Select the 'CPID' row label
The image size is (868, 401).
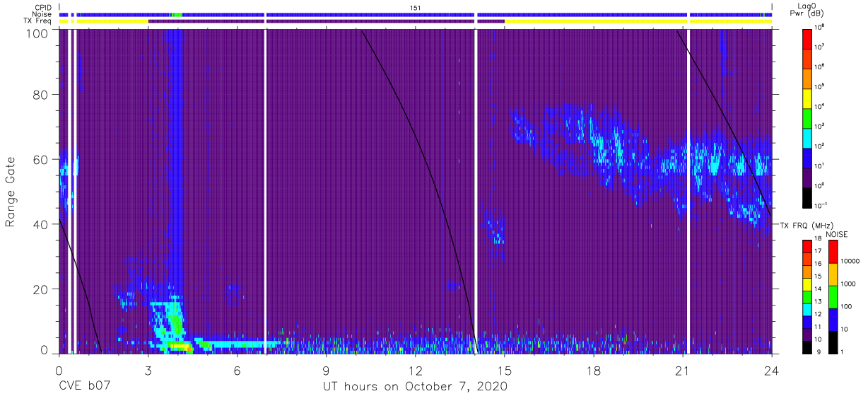click(42, 7)
